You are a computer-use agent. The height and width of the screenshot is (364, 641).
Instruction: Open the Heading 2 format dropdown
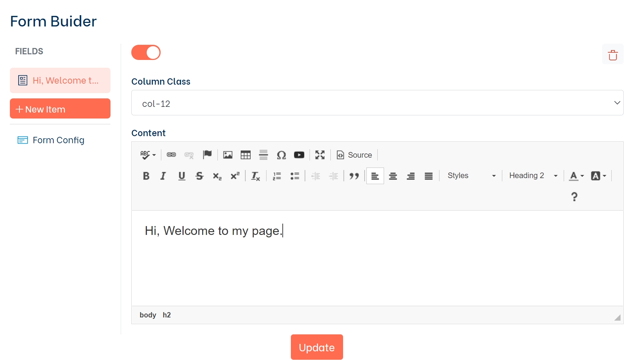(x=533, y=176)
